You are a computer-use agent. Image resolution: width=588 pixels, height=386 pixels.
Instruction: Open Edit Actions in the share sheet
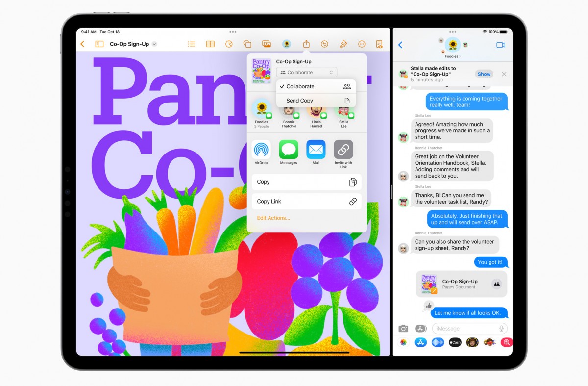(273, 218)
